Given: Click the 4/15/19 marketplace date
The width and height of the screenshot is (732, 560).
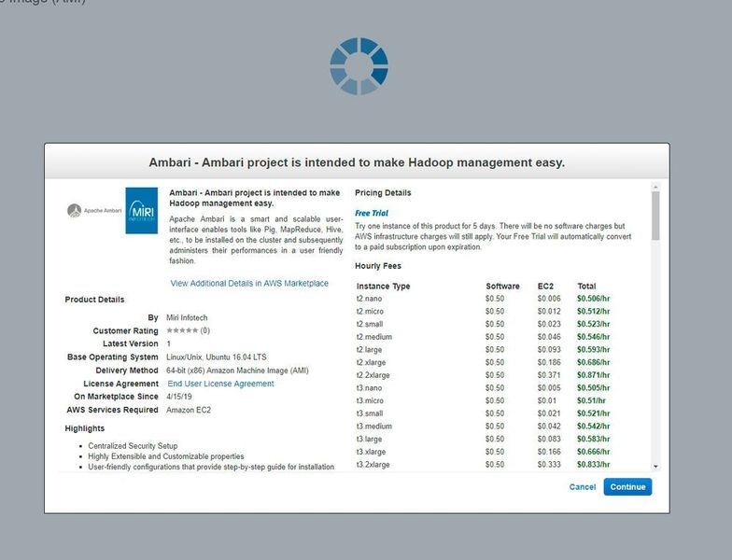Looking at the screenshot, I should (x=179, y=397).
